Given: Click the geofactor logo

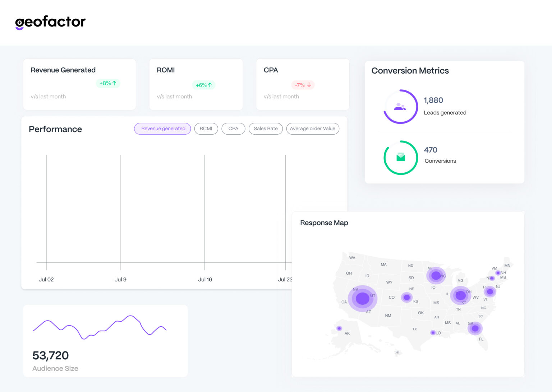Looking at the screenshot, I should tap(50, 22).
